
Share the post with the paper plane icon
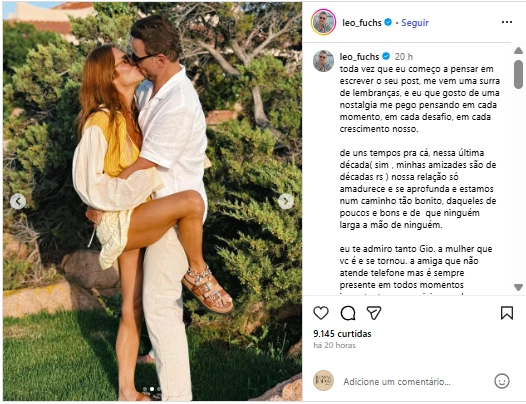374,313
